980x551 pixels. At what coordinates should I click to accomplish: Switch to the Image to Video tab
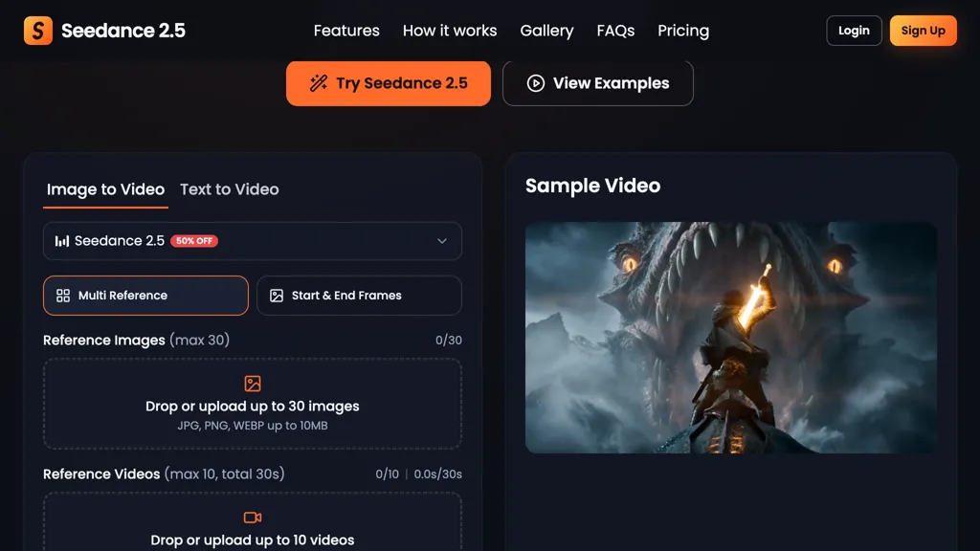[x=105, y=189]
